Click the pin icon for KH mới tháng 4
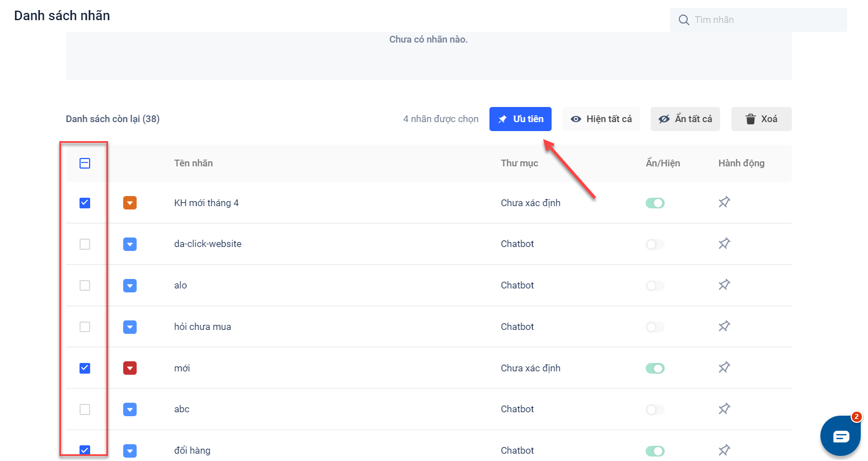 pos(724,202)
